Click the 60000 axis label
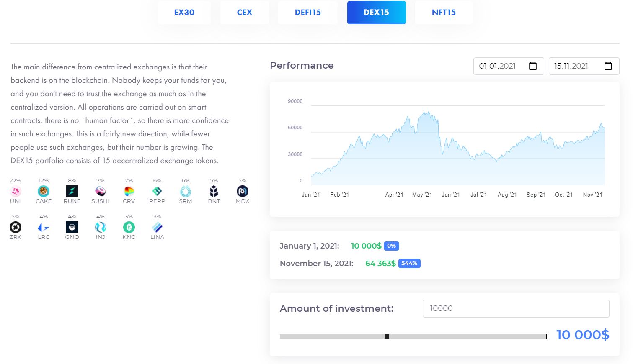The width and height of the screenshot is (633, 364). coord(295,128)
